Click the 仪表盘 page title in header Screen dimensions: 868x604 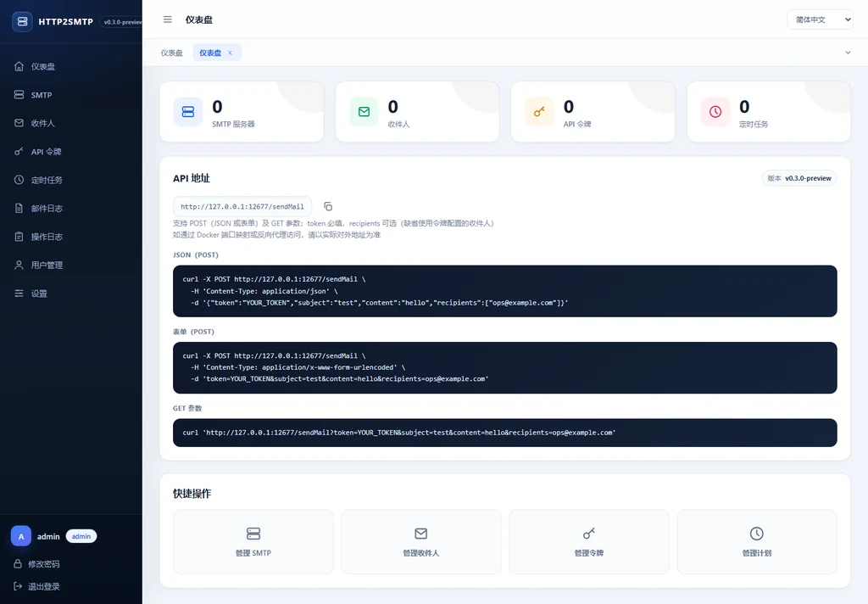(x=198, y=20)
